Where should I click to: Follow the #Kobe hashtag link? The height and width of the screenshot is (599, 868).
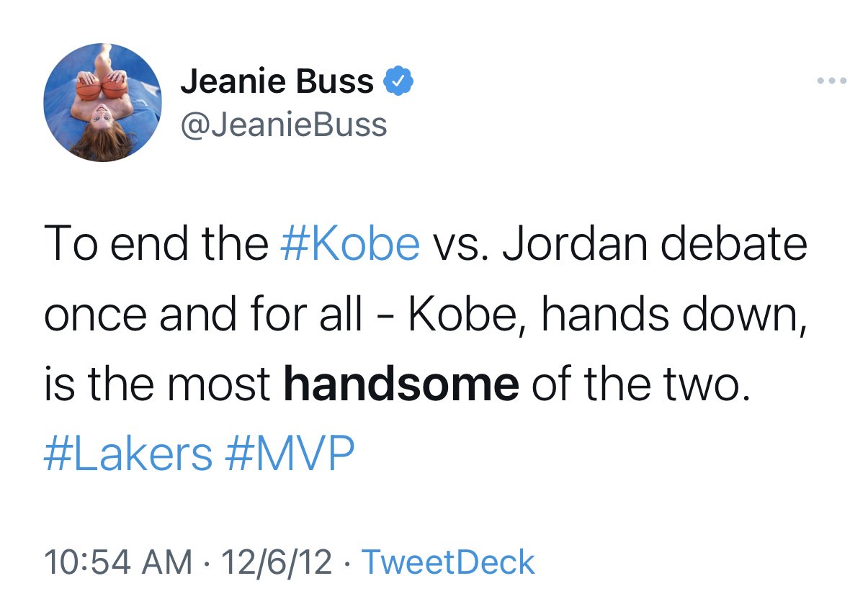(x=349, y=243)
